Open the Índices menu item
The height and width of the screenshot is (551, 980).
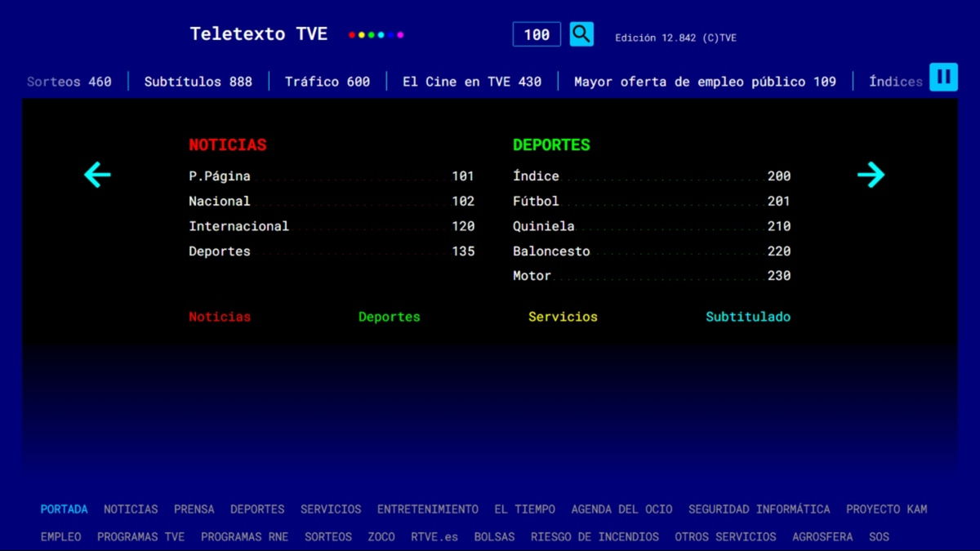[896, 81]
